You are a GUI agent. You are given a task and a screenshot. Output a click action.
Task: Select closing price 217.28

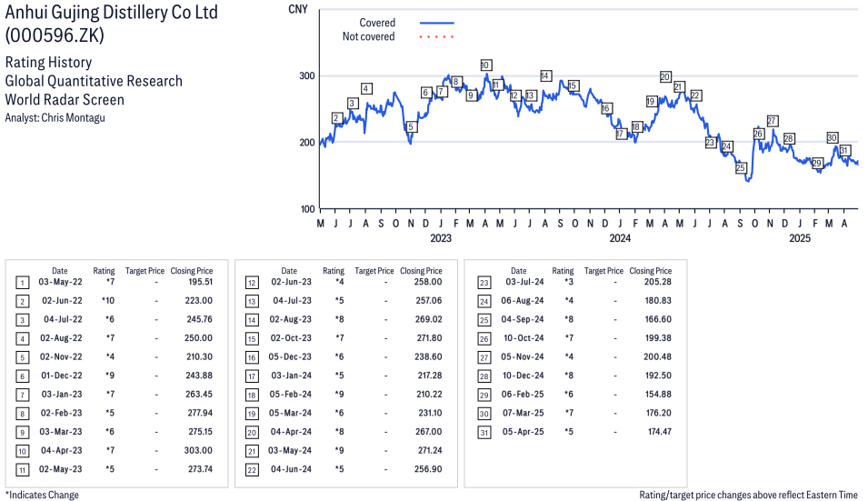[x=430, y=376]
